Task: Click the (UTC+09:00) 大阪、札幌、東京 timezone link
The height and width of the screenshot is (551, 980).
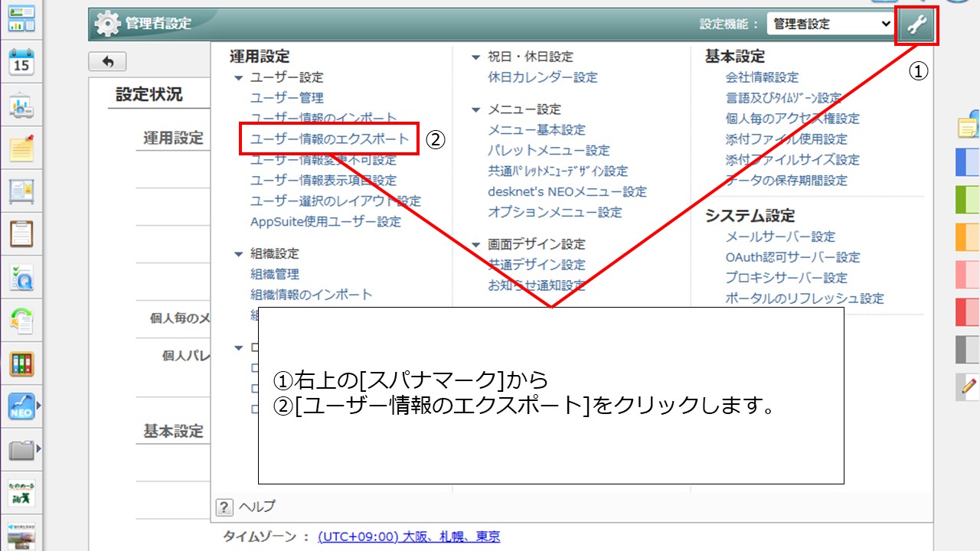Action: (409, 537)
